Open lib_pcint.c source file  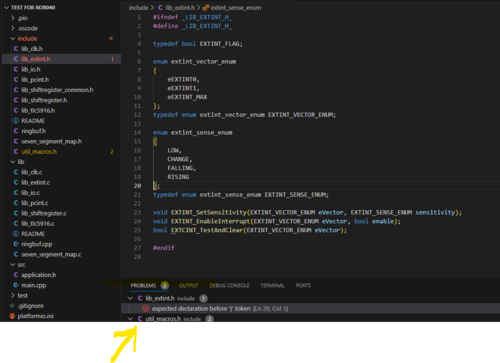[35, 203]
